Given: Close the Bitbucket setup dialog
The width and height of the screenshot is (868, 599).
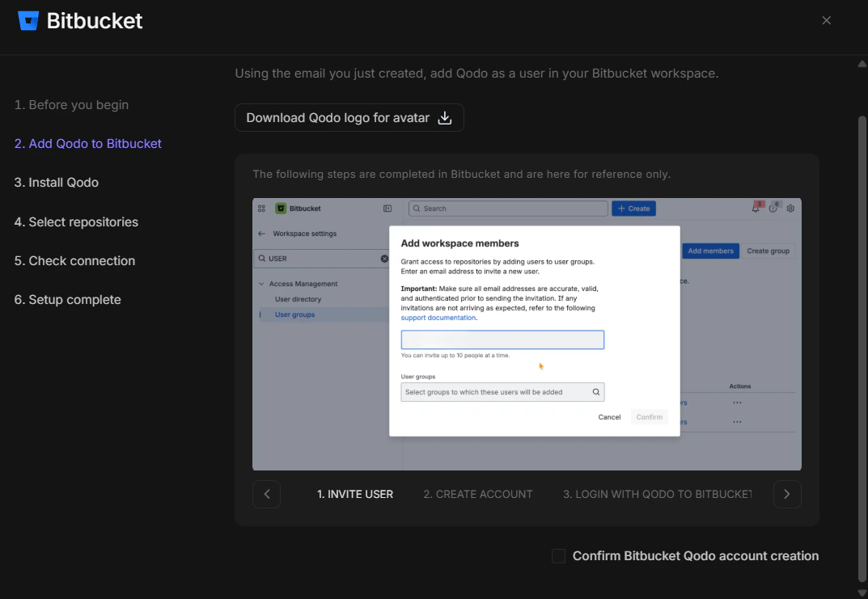Looking at the screenshot, I should 826,20.
